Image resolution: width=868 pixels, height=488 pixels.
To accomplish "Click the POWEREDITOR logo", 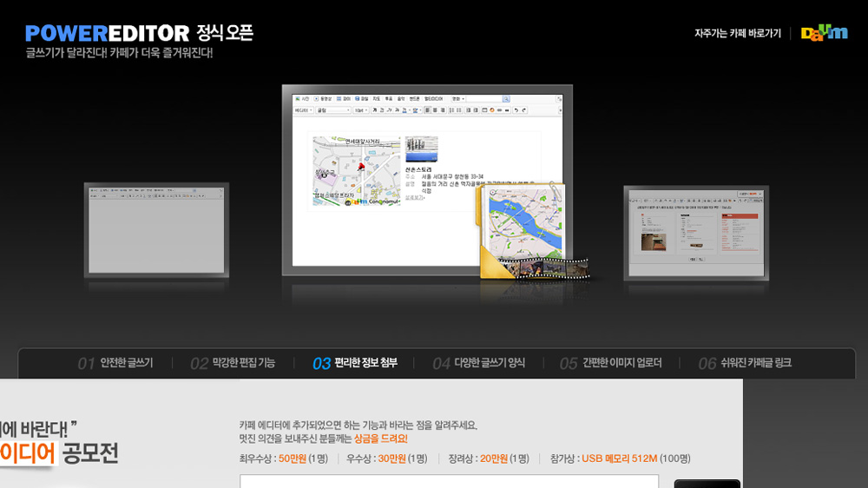I will [x=108, y=33].
